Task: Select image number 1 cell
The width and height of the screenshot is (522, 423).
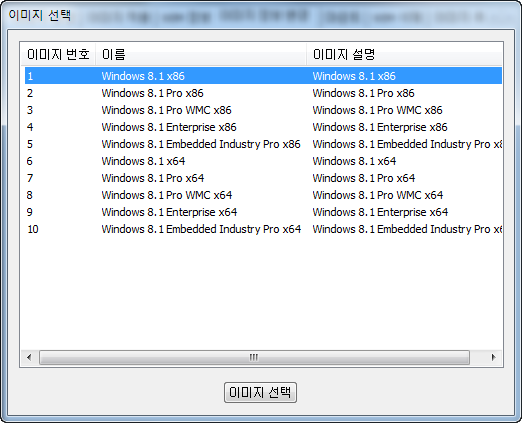Action: click(30, 76)
